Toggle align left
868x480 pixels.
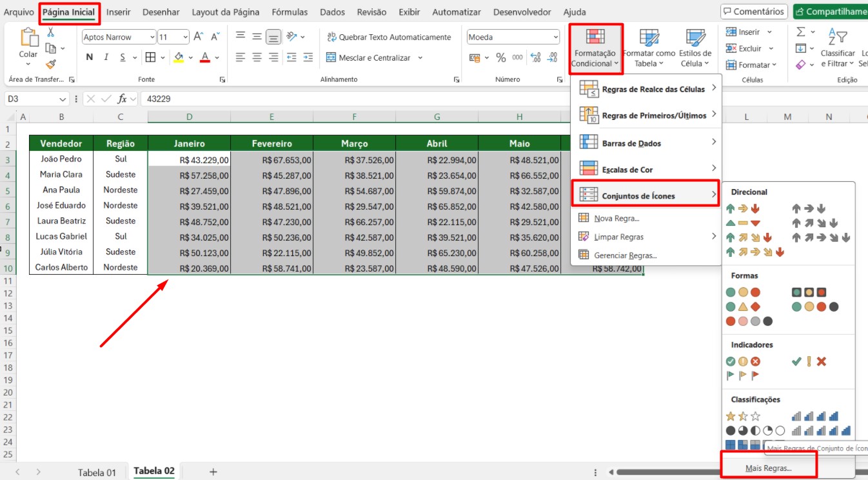point(241,57)
